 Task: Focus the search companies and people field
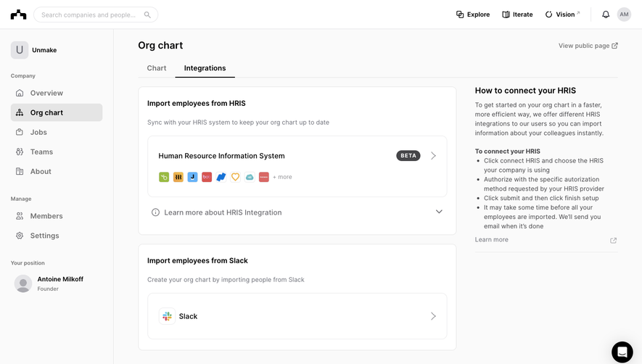point(96,15)
